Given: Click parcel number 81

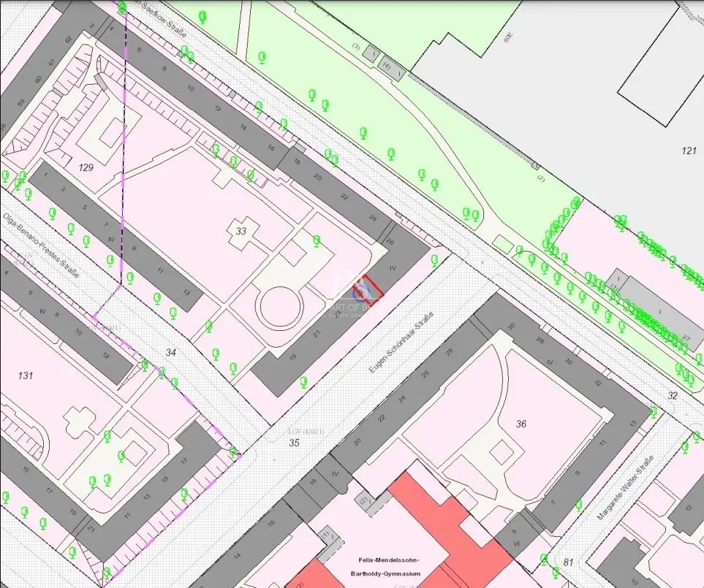Looking at the screenshot, I should [x=569, y=562].
